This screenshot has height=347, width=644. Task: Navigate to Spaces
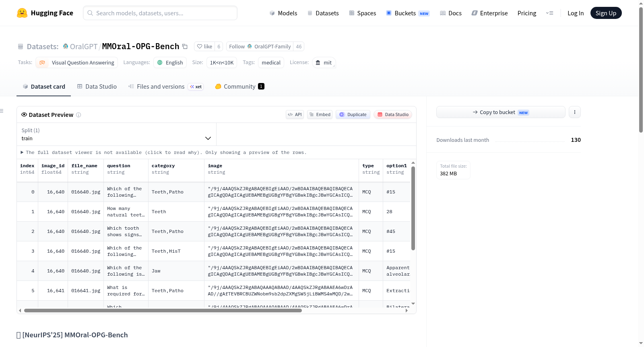click(x=362, y=13)
